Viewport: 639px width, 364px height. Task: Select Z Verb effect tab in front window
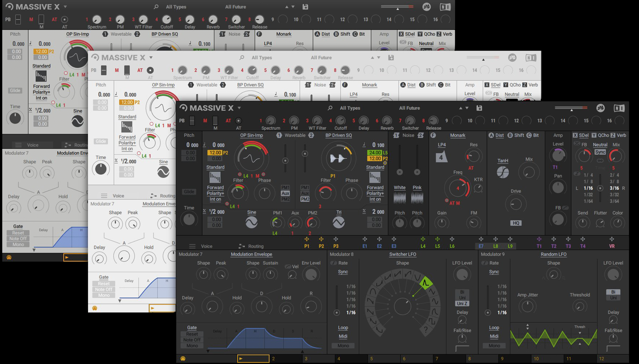click(619, 135)
